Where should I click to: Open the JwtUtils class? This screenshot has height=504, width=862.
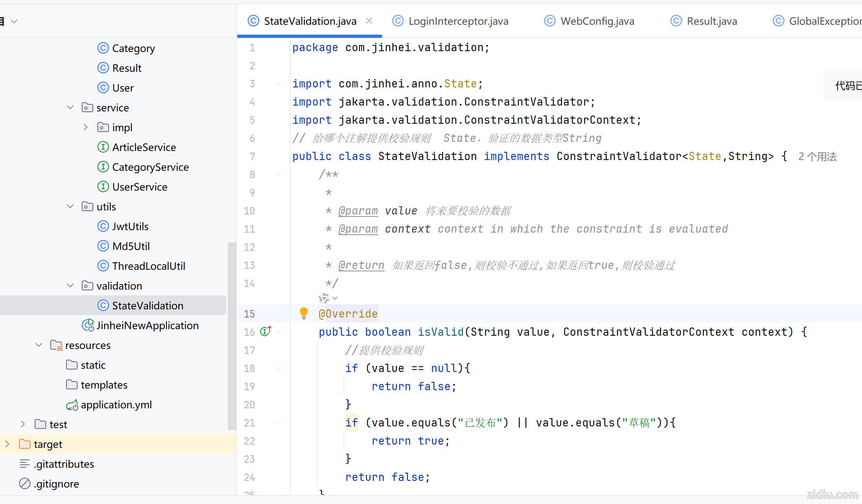pos(130,226)
